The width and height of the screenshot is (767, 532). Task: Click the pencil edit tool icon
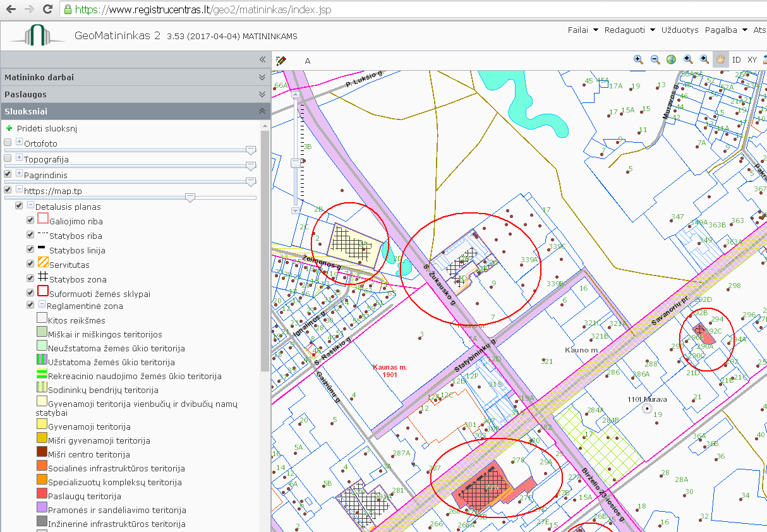click(281, 61)
